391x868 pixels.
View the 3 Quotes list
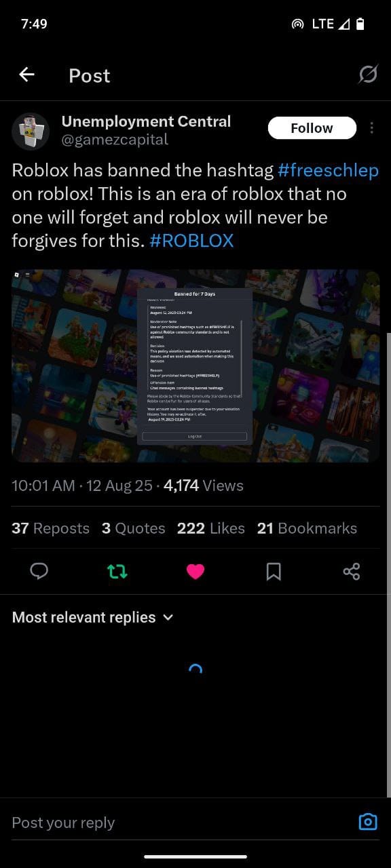point(134,528)
